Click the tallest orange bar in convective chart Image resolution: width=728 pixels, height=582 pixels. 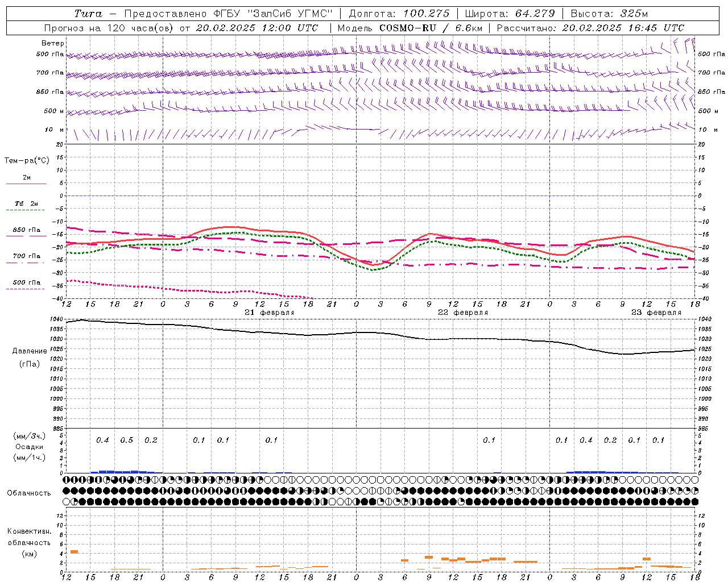[74, 552]
